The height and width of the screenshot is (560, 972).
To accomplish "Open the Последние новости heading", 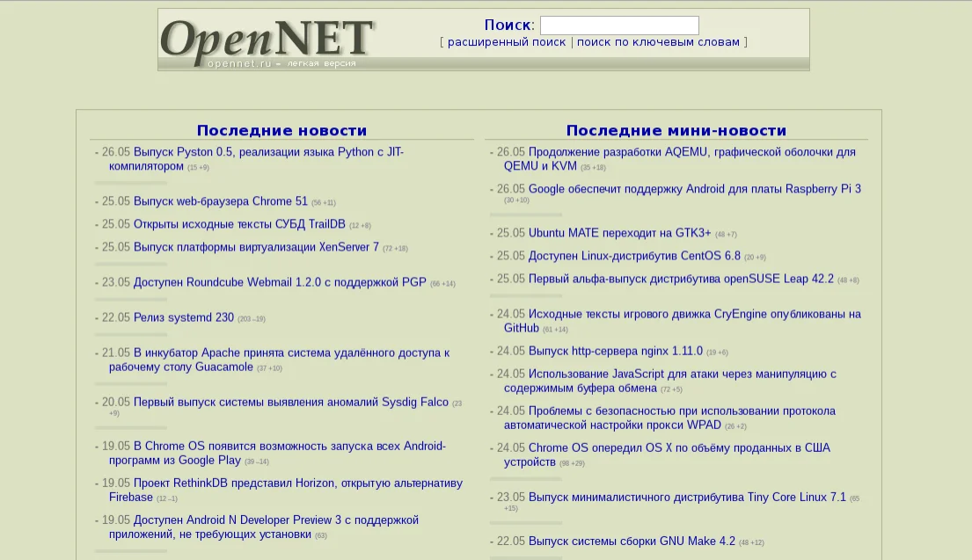I will point(282,131).
